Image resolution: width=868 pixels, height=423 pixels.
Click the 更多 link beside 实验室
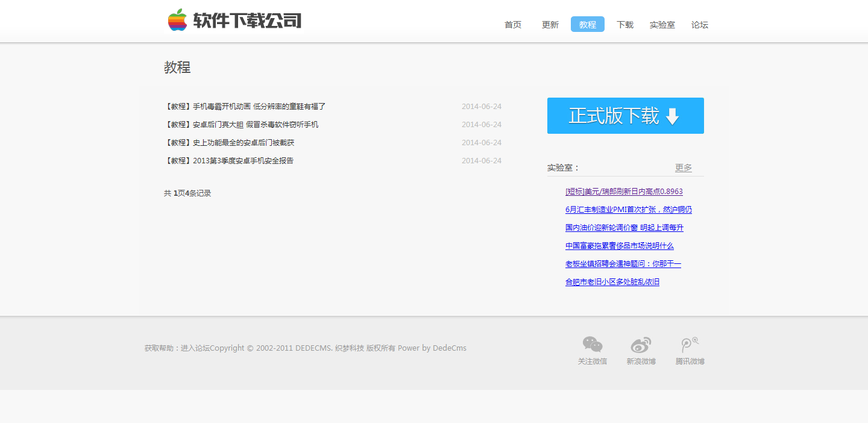click(x=684, y=168)
